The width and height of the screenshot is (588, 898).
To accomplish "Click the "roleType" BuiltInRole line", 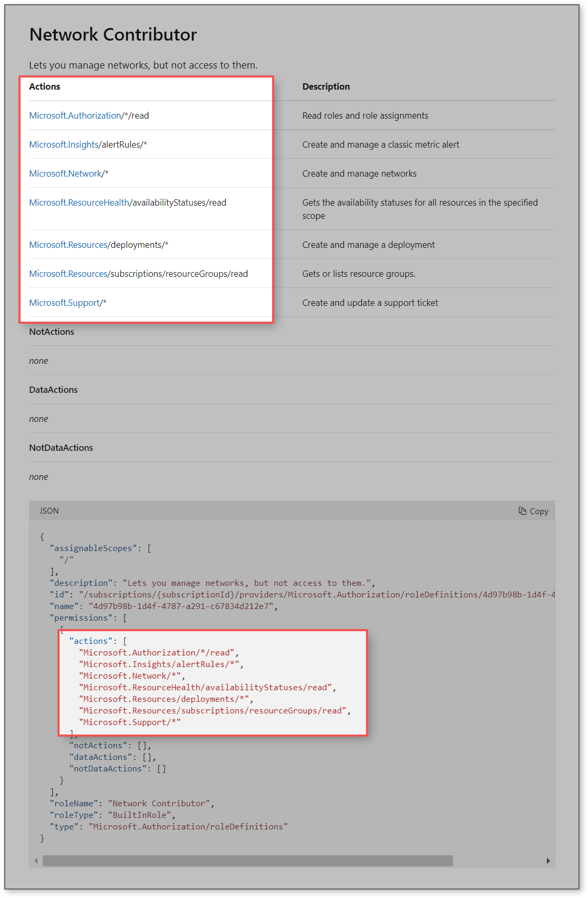I will (x=112, y=815).
